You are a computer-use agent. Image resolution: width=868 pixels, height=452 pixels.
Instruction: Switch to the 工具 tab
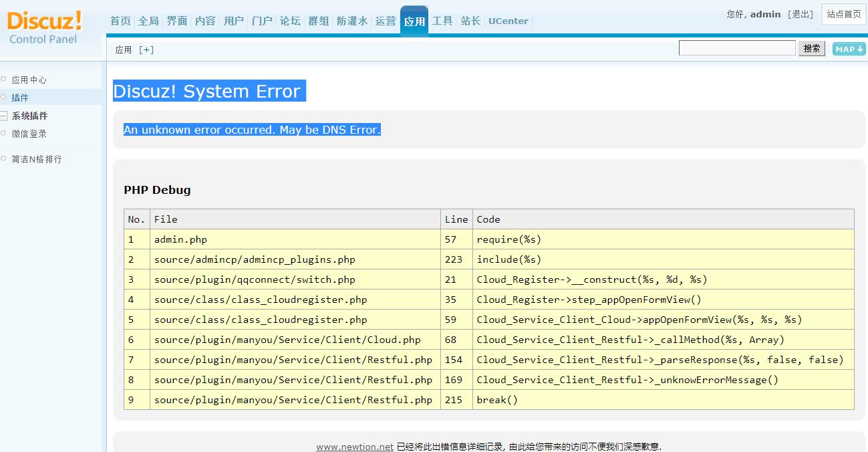[442, 21]
